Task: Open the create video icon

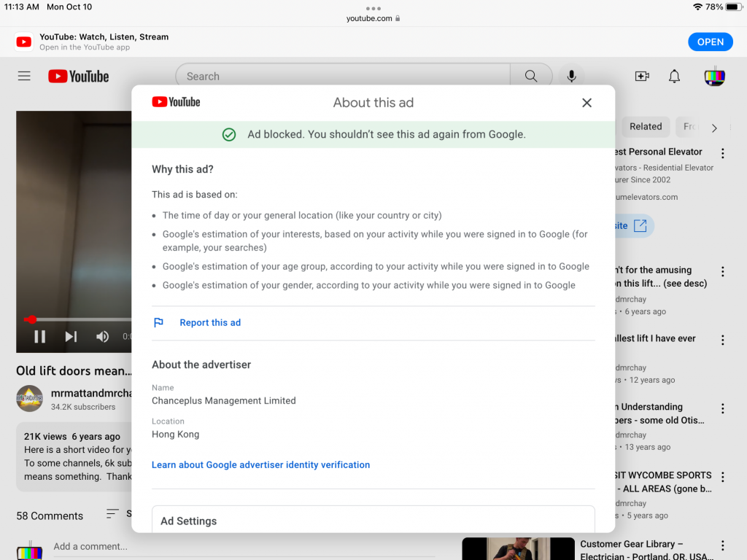Action: (642, 76)
